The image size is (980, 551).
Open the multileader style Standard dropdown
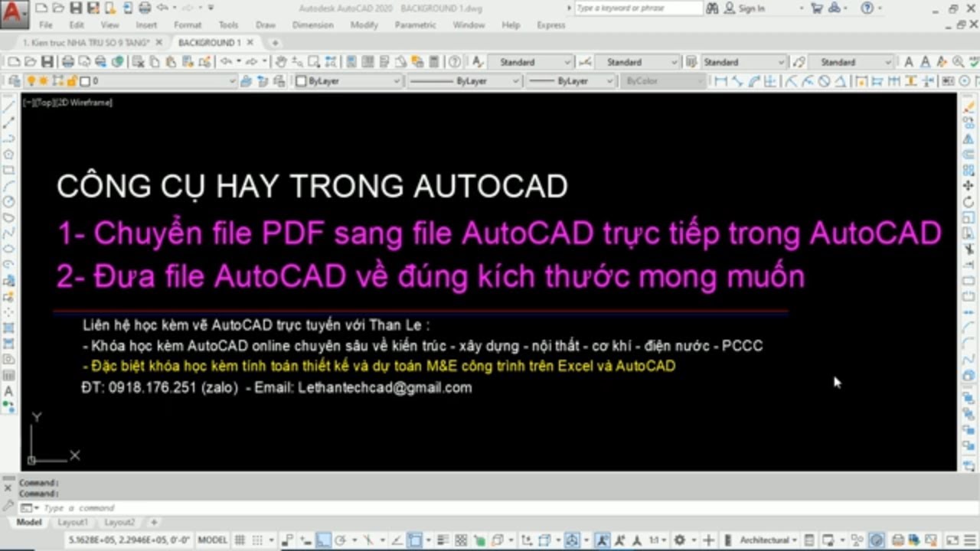tap(851, 62)
